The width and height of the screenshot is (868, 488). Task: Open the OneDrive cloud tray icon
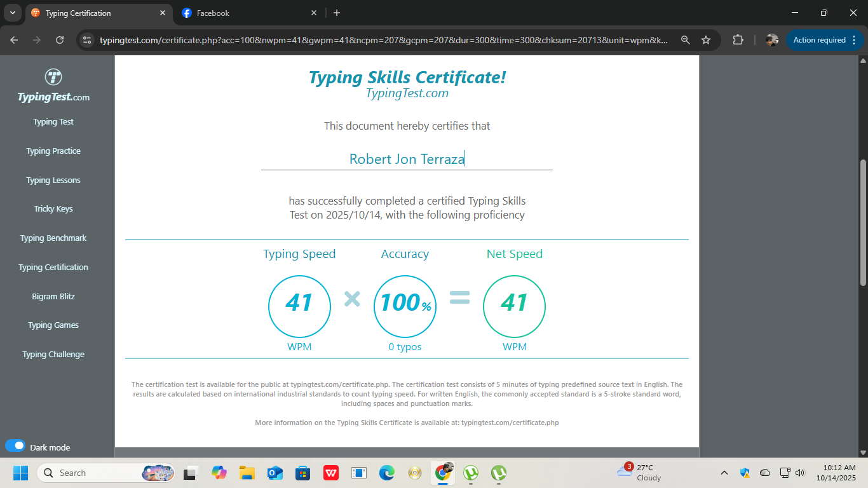[765, 473]
